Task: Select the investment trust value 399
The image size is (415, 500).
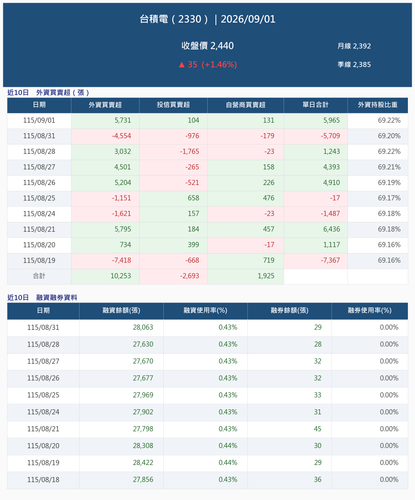Action: coord(193,245)
